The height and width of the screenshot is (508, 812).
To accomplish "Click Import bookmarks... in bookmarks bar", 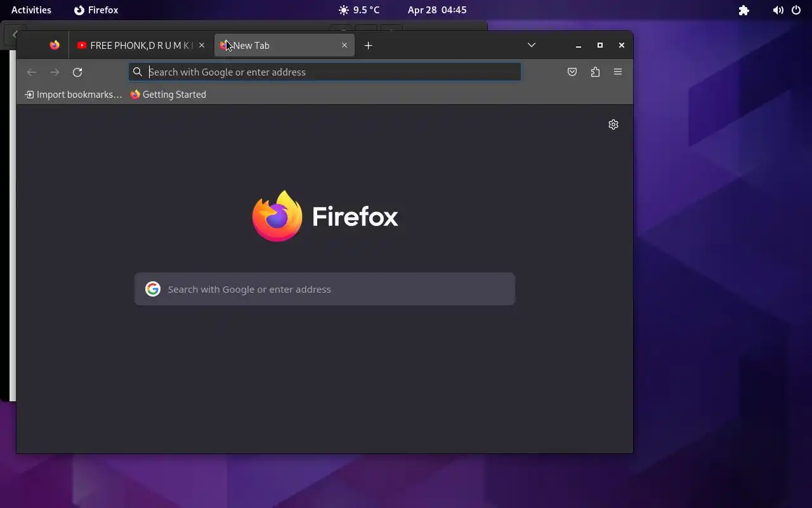I will pos(73,95).
